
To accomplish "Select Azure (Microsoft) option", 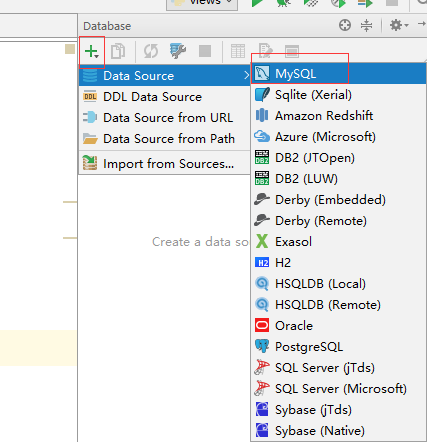I will [x=338, y=137].
